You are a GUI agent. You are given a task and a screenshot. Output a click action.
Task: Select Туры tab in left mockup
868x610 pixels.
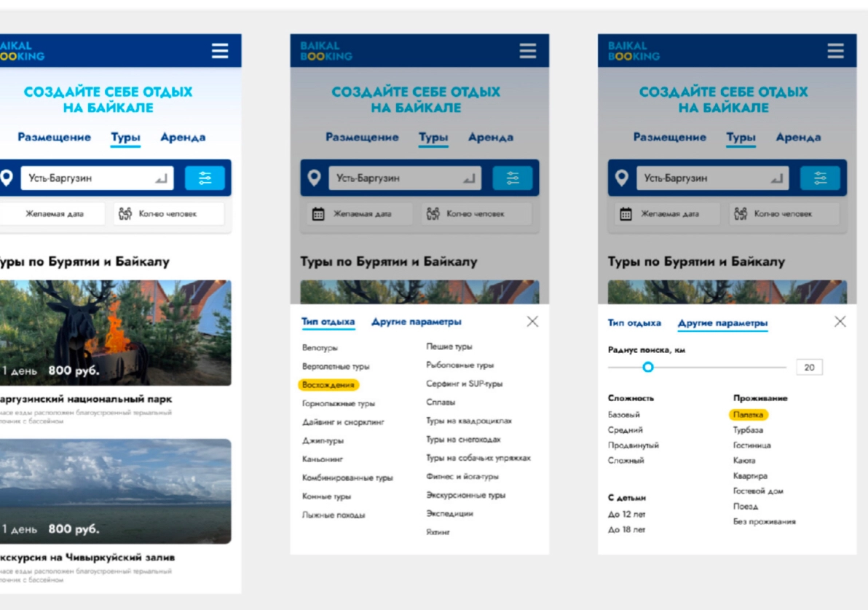pos(126,138)
